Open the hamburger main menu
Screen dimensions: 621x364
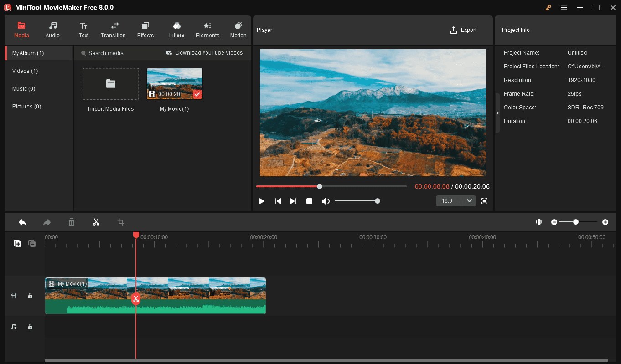click(x=564, y=7)
